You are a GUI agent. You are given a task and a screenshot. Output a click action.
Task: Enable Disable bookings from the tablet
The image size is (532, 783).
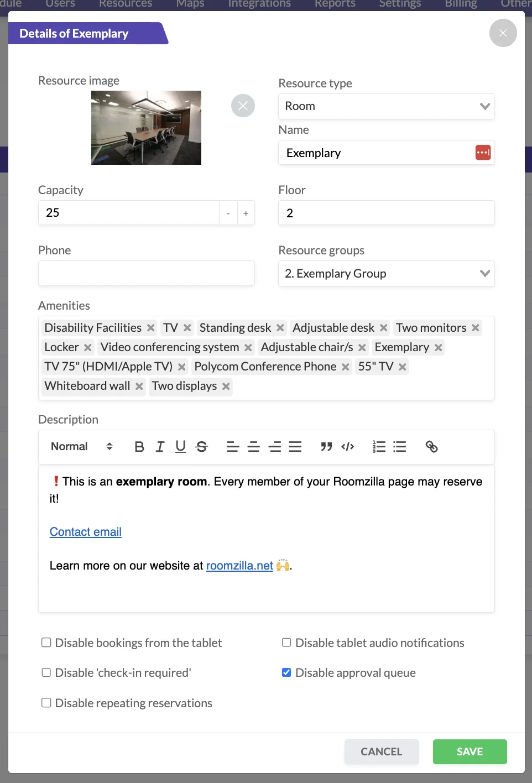pos(46,643)
